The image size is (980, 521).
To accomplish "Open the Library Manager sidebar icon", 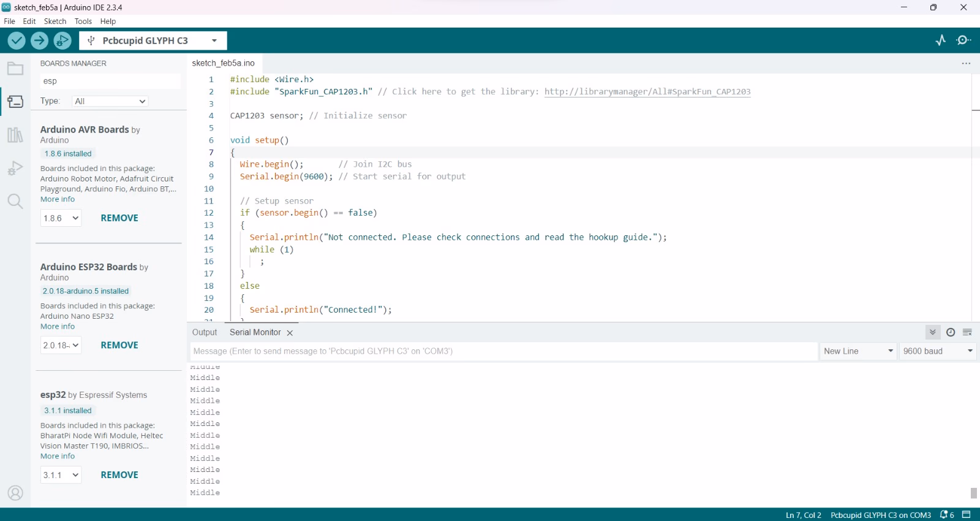I will pos(15,135).
